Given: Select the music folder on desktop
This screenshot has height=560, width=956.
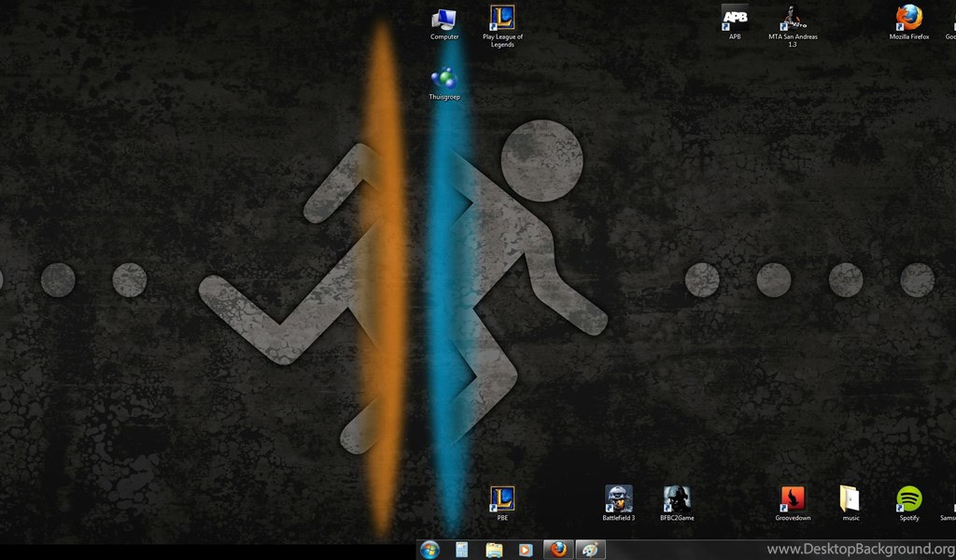Looking at the screenshot, I should (851, 503).
